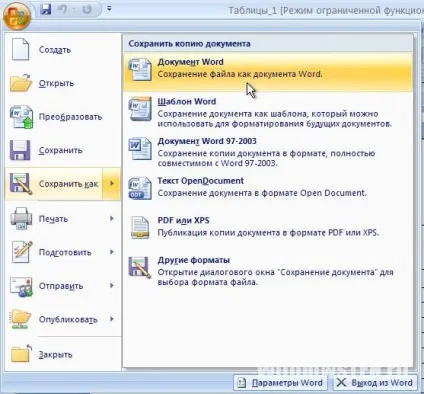Open the Другие форматы title

click(x=194, y=260)
